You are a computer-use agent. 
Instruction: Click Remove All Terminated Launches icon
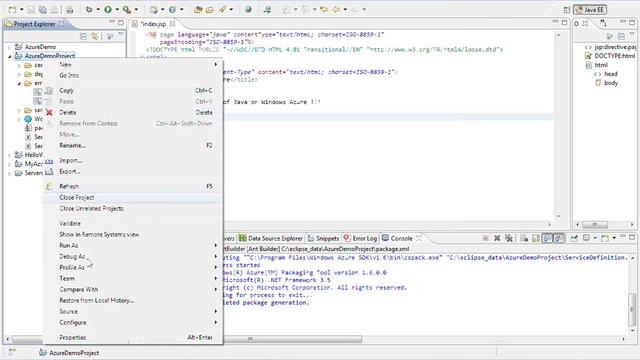point(509,238)
